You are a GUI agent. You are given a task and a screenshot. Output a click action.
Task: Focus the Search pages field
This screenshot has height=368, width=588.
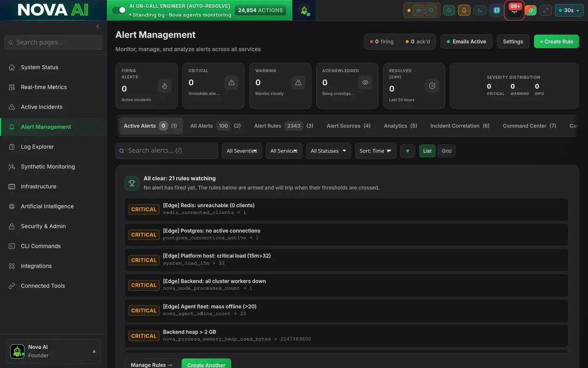53,42
